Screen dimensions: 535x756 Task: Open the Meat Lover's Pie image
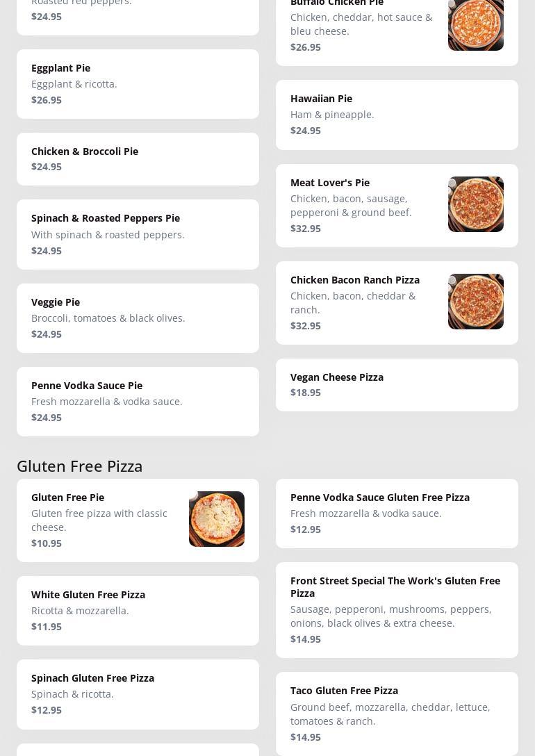475,204
